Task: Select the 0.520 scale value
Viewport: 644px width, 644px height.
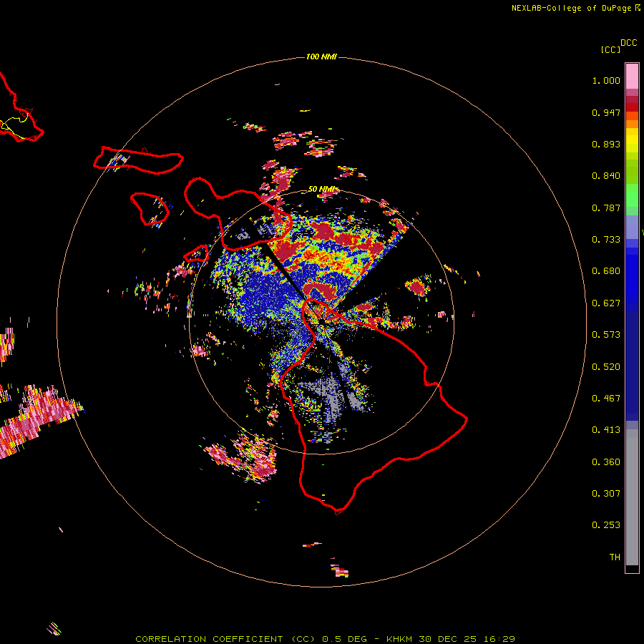Action: (x=606, y=367)
